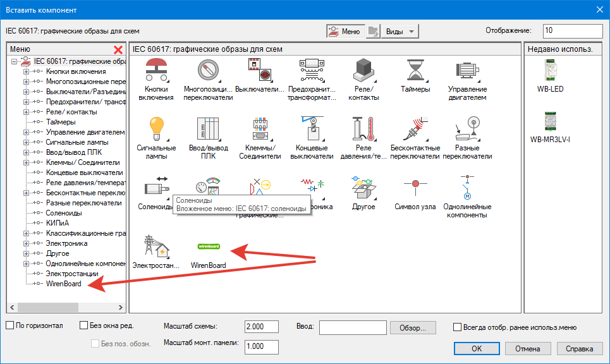
Task: Open the WirenBoard green logo icon
Action: (x=208, y=246)
